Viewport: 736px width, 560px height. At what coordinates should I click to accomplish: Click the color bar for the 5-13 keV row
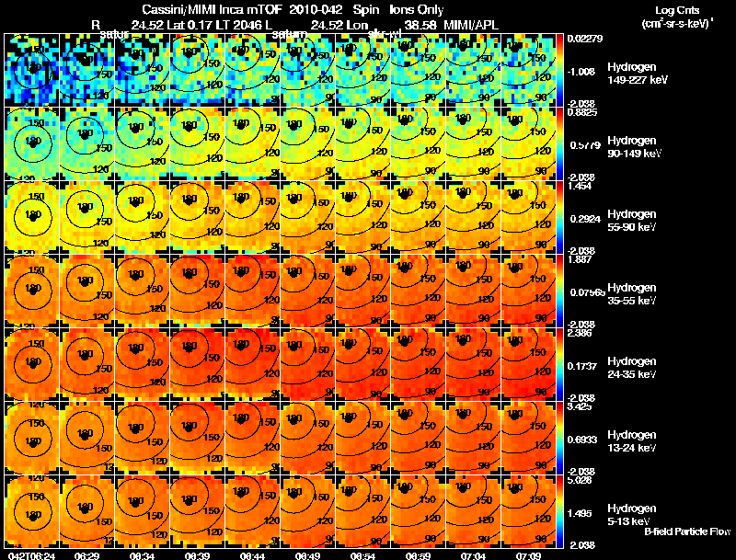(559, 512)
